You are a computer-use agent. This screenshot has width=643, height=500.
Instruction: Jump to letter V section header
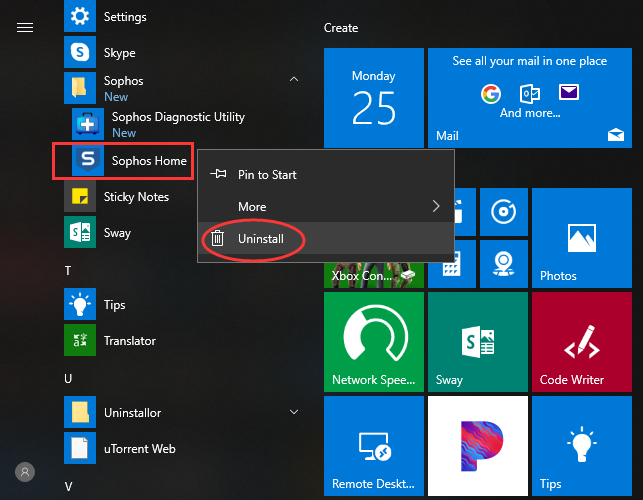point(68,486)
